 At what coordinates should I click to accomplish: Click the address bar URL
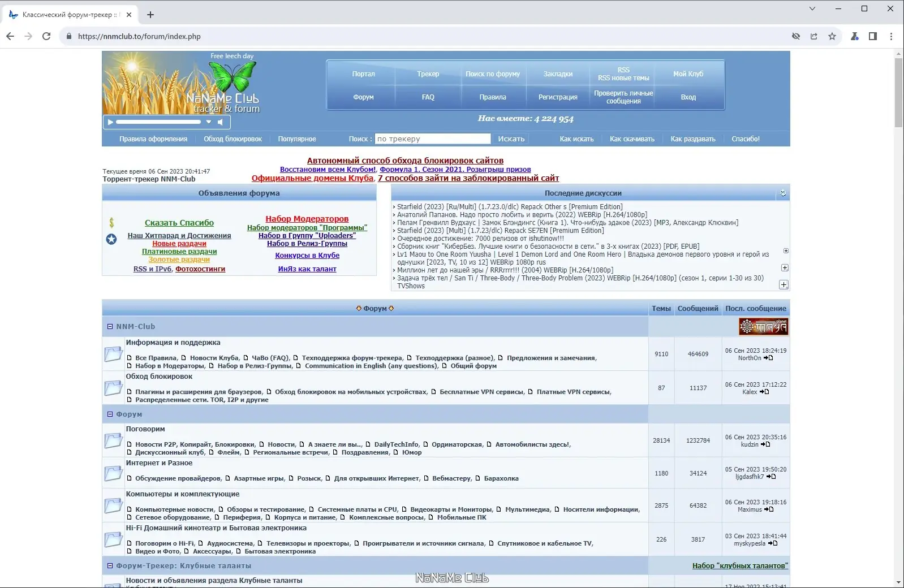pos(139,36)
